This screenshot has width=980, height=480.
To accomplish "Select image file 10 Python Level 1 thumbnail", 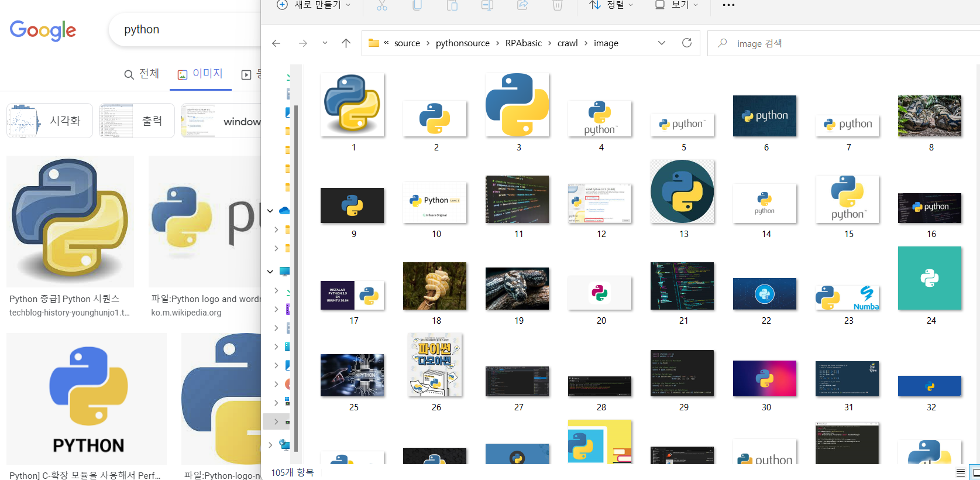I will (435, 203).
